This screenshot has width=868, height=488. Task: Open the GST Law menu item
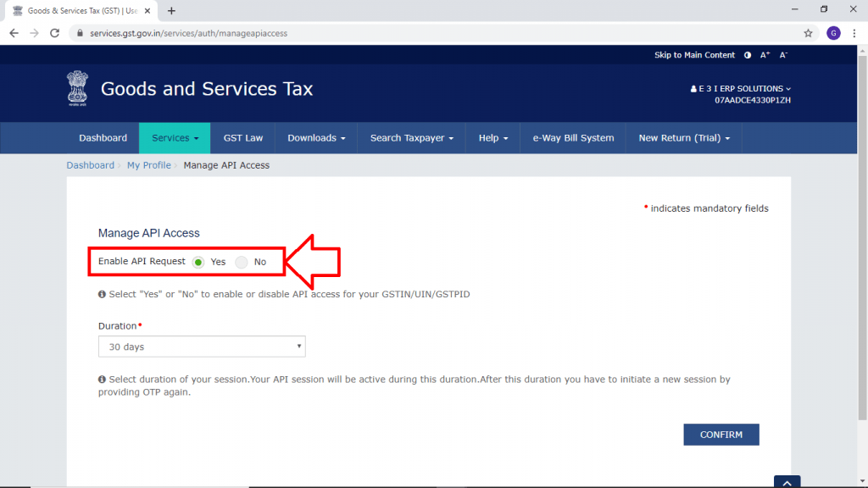click(242, 138)
